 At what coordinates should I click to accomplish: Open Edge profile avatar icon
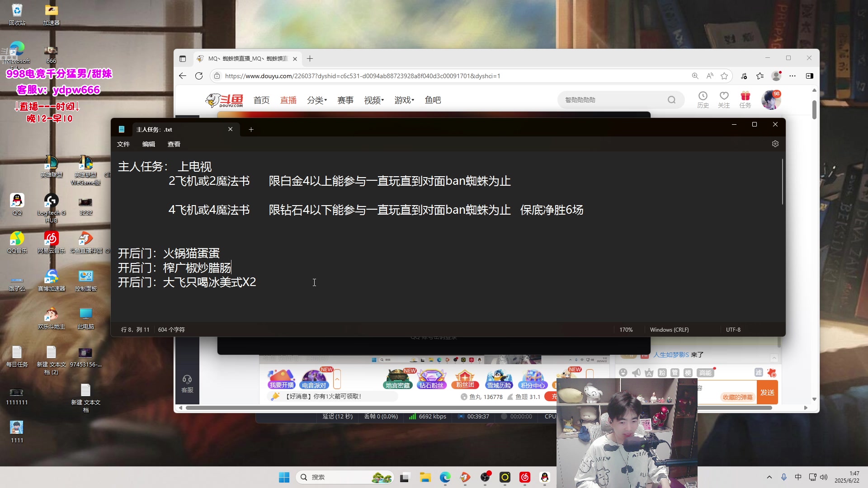(x=776, y=76)
